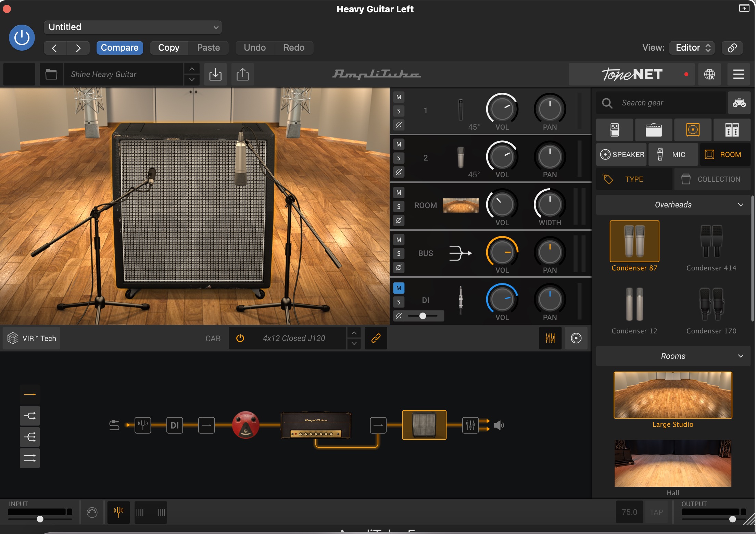Open the Untitled preset dropdown
Image resolution: width=756 pixels, height=534 pixels.
pyautogui.click(x=133, y=27)
